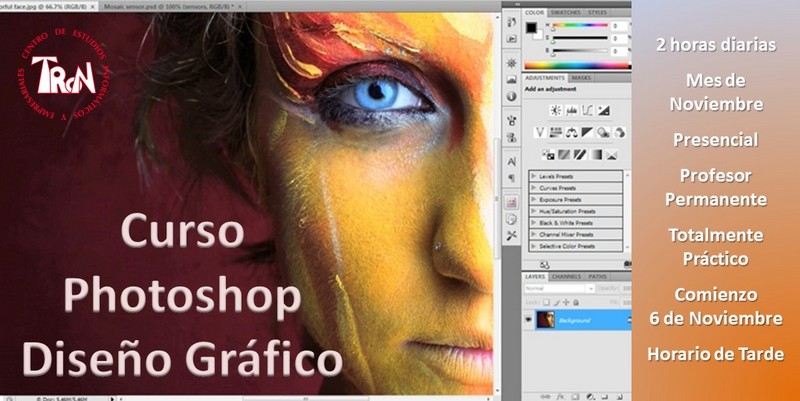
Task: Click the H hue slider
Action: [580, 26]
